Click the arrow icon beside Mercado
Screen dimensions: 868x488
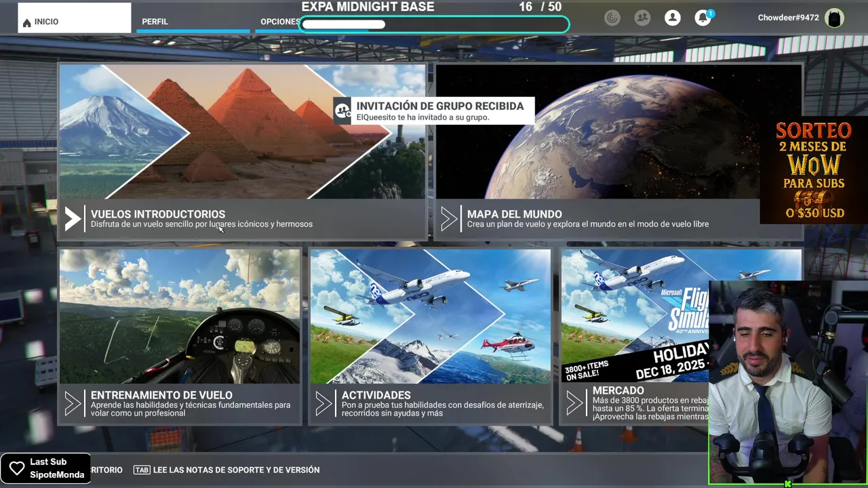click(x=574, y=404)
